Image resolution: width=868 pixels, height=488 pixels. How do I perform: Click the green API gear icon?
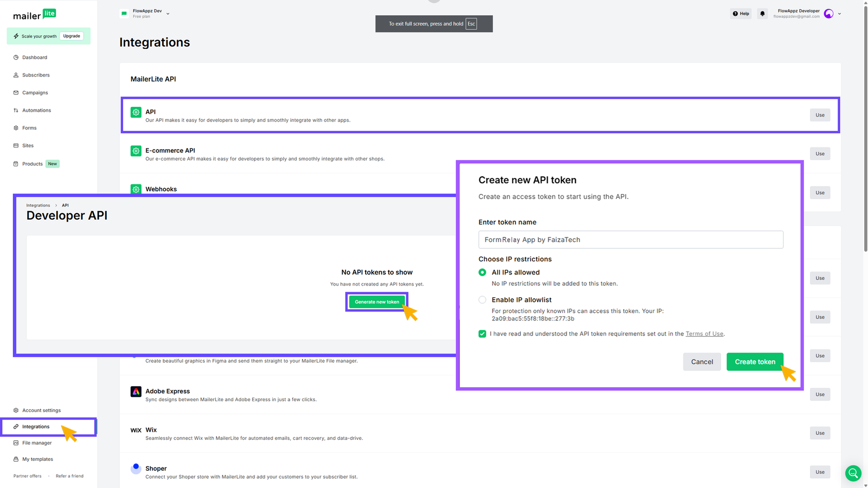point(136,112)
